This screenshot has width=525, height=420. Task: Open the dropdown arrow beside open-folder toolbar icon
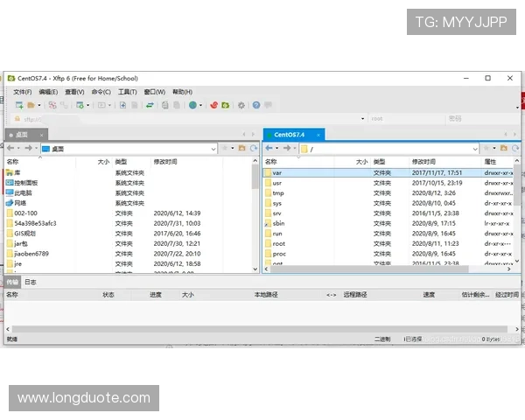41,105
